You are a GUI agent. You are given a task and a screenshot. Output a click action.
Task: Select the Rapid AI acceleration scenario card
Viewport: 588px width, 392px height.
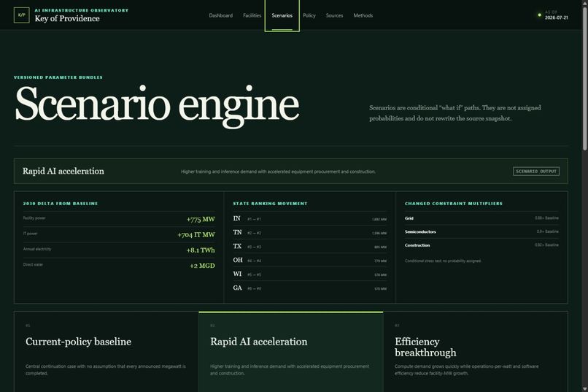[x=291, y=352]
